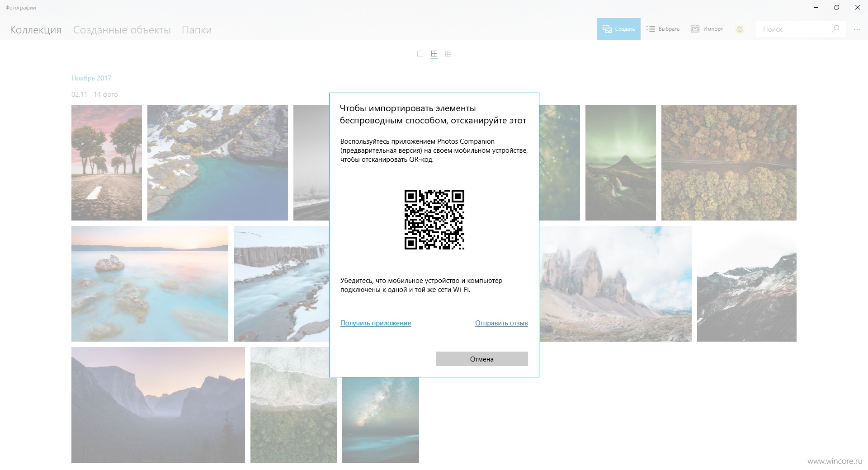868x470 pixels.
Task: Open the Коллекция tab
Action: click(36, 30)
